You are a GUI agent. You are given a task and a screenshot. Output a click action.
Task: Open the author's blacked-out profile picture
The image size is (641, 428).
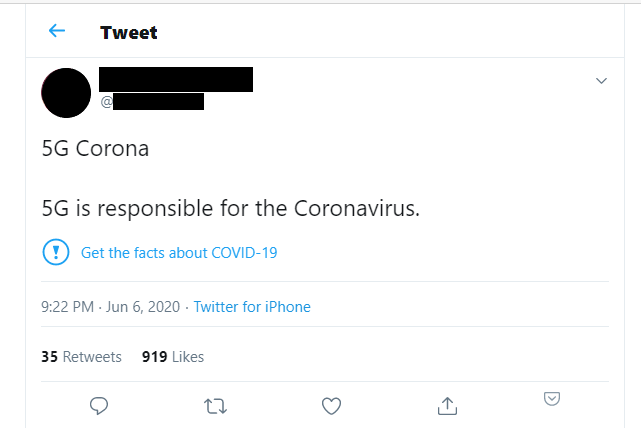[x=66, y=93]
